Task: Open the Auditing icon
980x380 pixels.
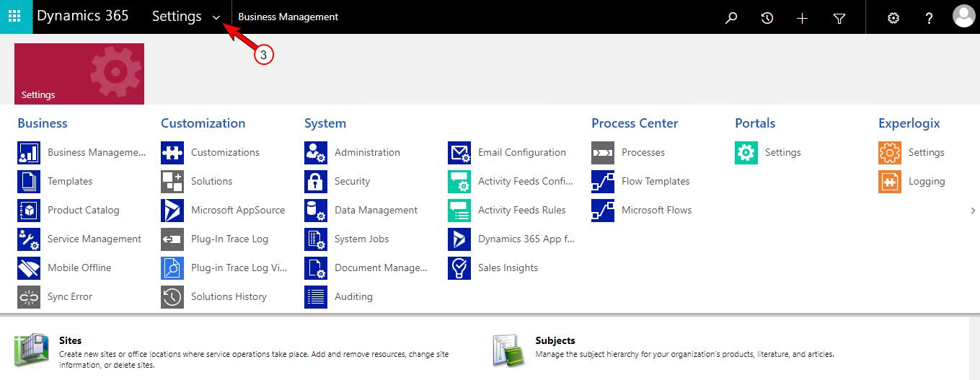Action: click(x=316, y=297)
